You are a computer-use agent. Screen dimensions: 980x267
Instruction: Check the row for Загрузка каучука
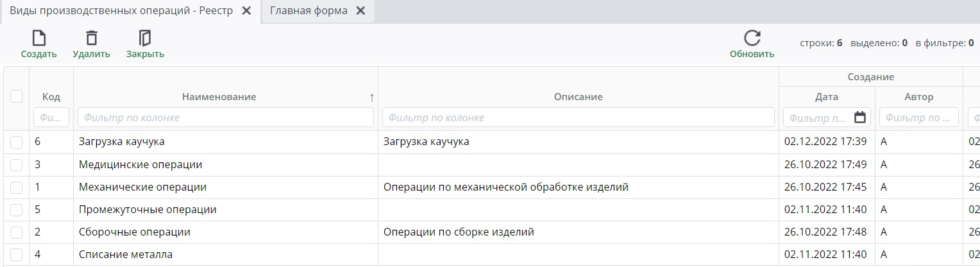(17, 142)
